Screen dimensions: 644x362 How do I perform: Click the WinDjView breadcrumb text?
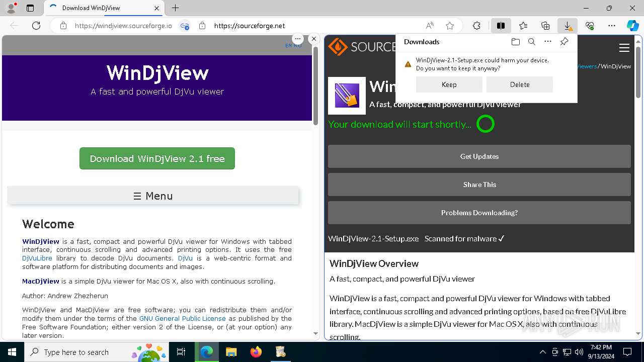(x=616, y=66)
